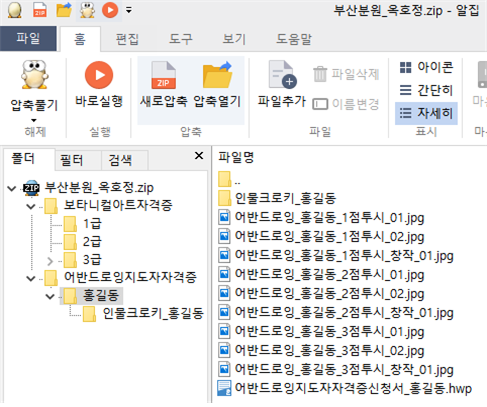Image resolution: width=487 pixels, height=407 pixels.
Task: Click the 파일명 column header
Action: click(236, 157)
